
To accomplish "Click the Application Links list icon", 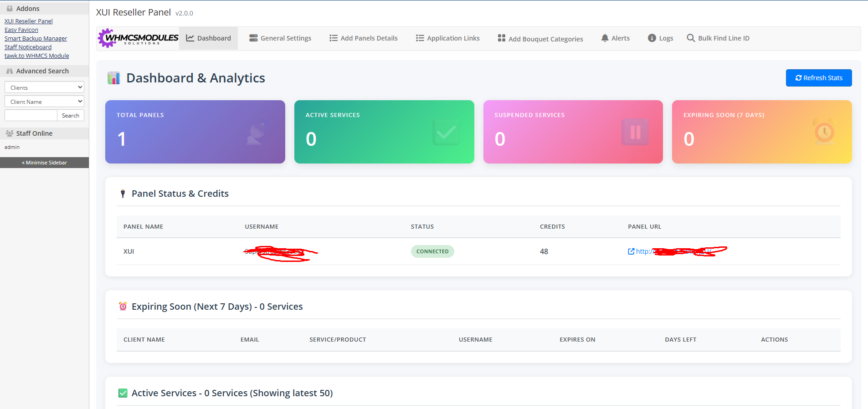I will tap(420, 38).
